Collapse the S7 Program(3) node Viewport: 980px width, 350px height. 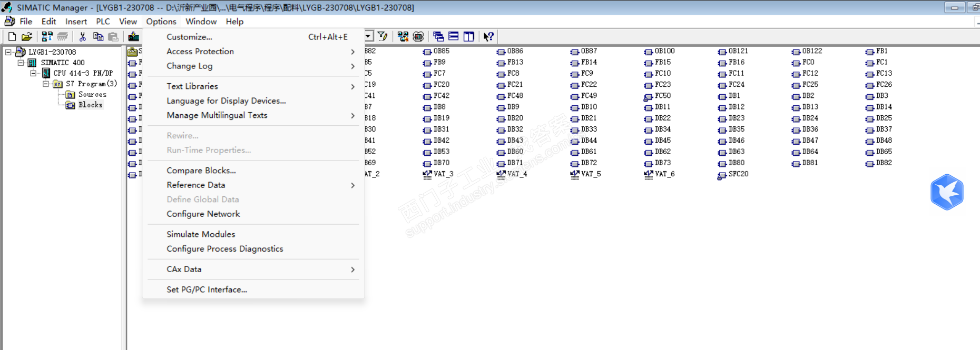46,83
